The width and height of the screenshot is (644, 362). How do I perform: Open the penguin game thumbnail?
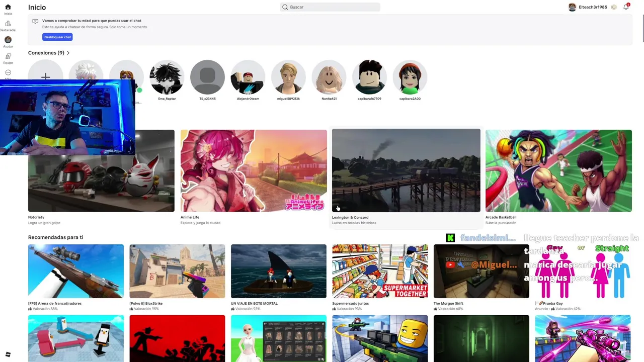(x=76, y=338)
